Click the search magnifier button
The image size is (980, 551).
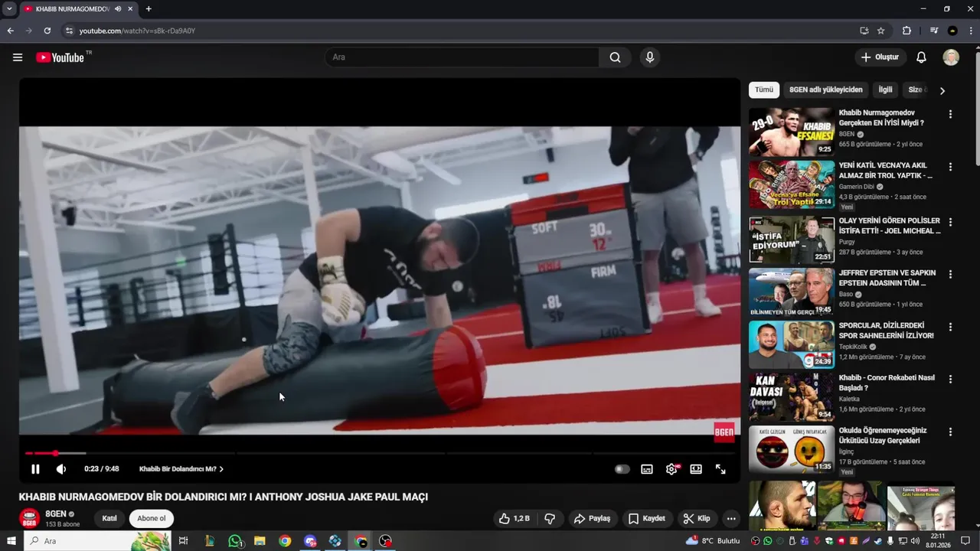615,57
